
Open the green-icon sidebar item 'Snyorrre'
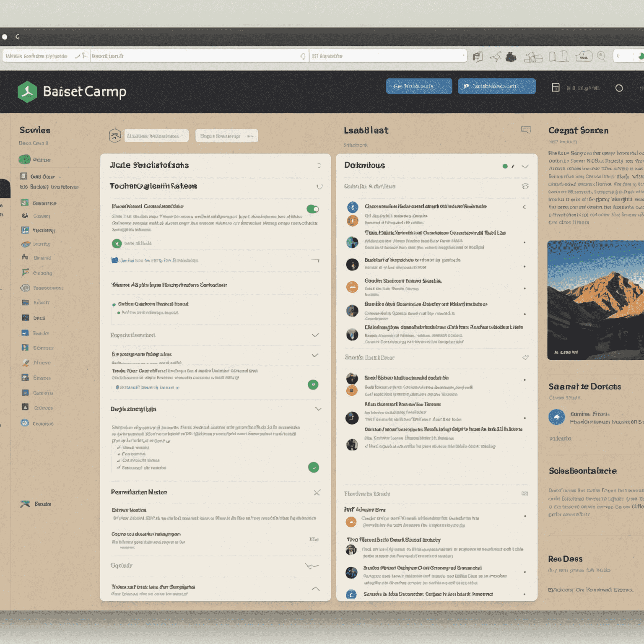[39, 203]
